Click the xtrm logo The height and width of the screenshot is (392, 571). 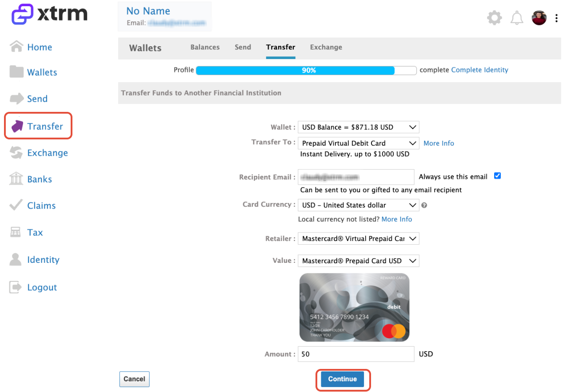coord(49,14)
